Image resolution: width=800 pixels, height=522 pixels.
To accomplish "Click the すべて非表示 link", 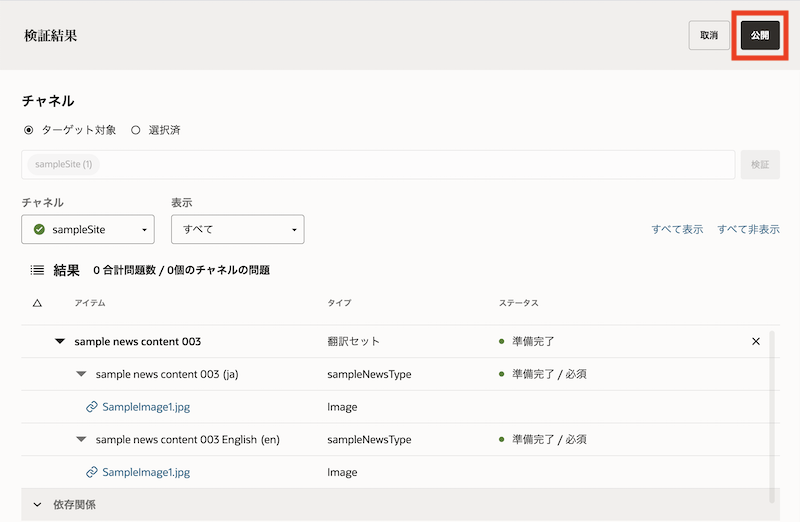I will tap(748, 229).
